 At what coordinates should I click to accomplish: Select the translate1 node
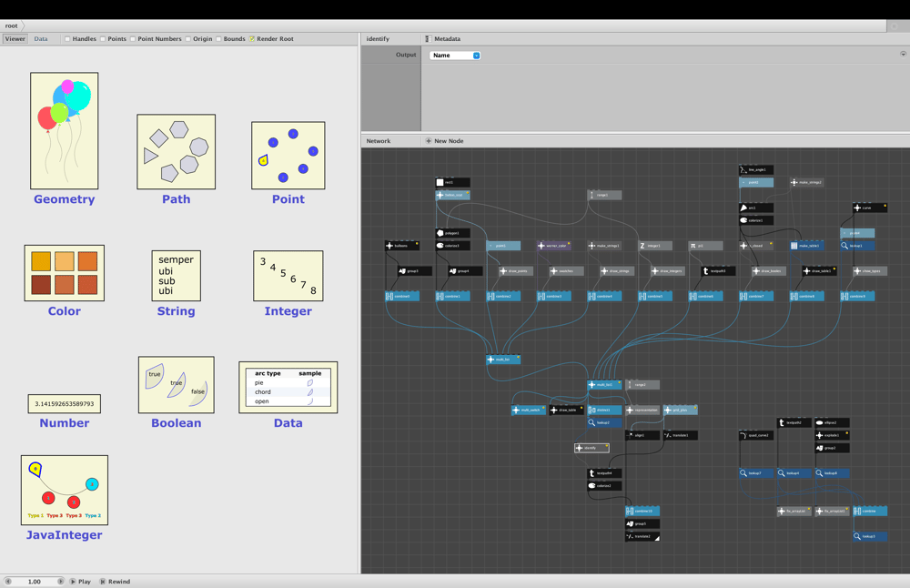pos(680,435)
